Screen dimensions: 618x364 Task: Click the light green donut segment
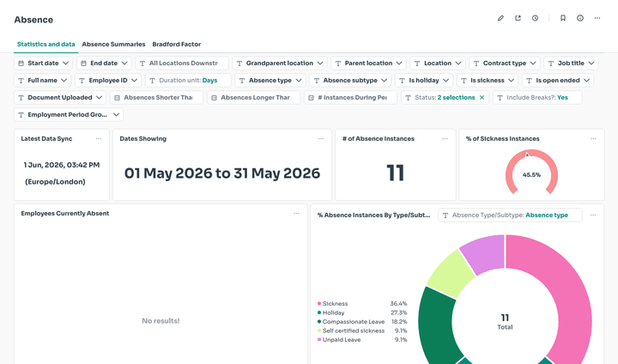[449, 275]
